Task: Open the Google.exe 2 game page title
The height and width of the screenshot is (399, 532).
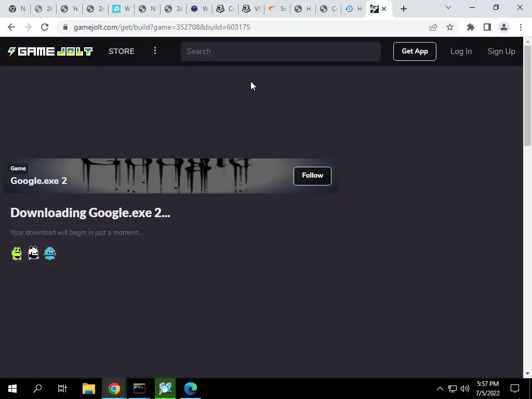Action: tap(38, 180)
